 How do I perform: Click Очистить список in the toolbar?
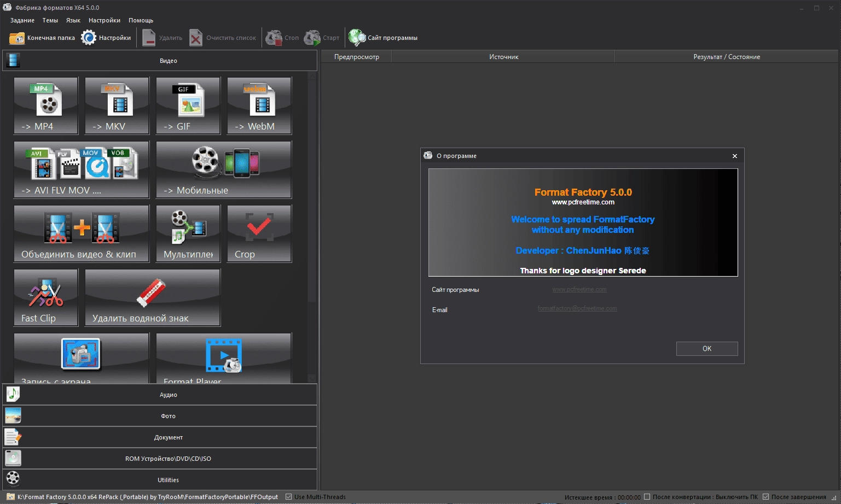(223, 38)
